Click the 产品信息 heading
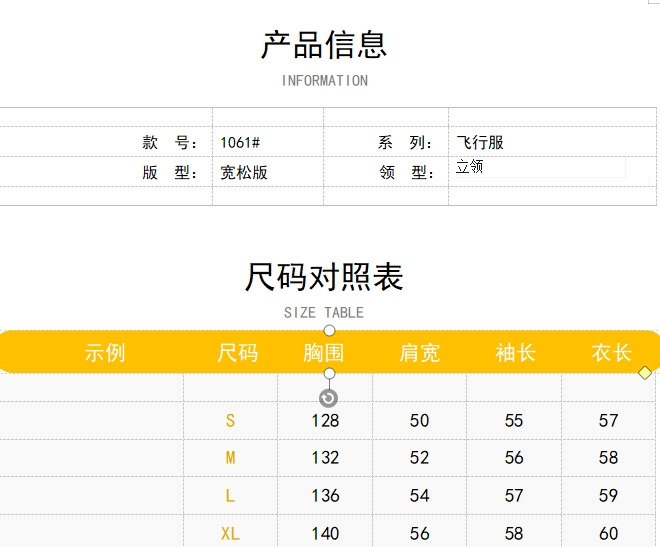This screenshot has height=547, width=660. coord(324,45)
